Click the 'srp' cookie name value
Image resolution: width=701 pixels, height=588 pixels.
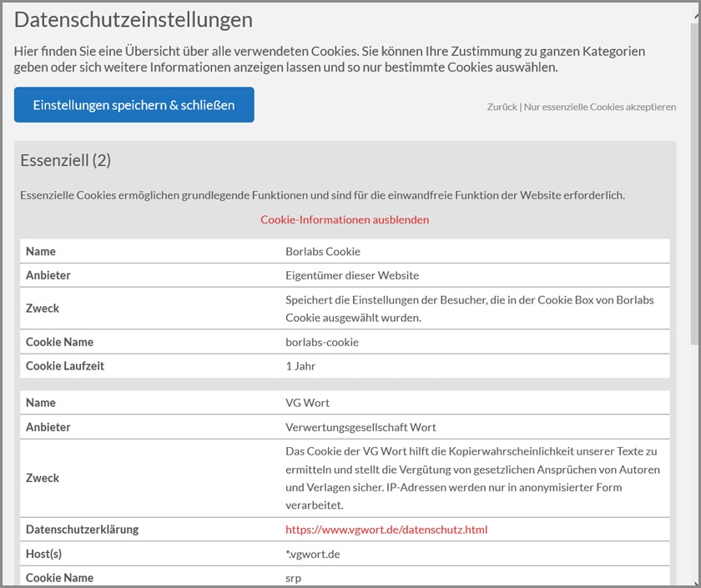[294, 577]
